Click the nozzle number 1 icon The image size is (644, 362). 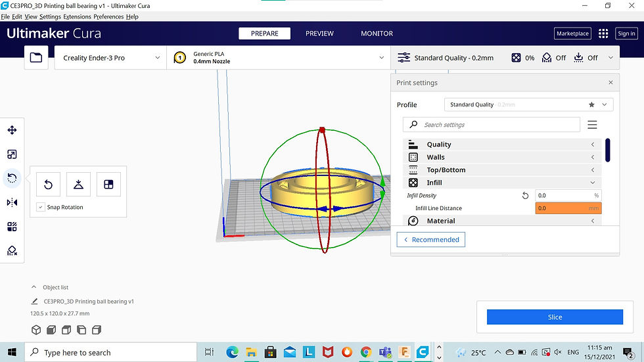click(179, 57)
